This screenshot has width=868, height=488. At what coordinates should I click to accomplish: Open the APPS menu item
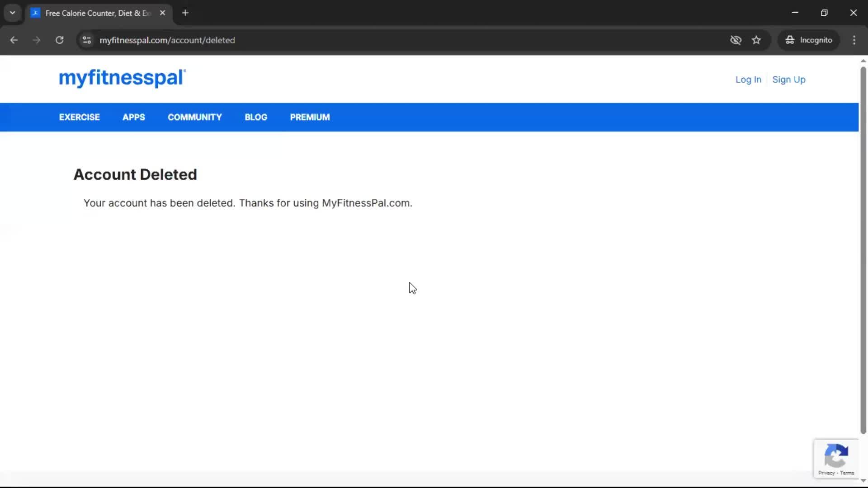[x=134, y=117]
